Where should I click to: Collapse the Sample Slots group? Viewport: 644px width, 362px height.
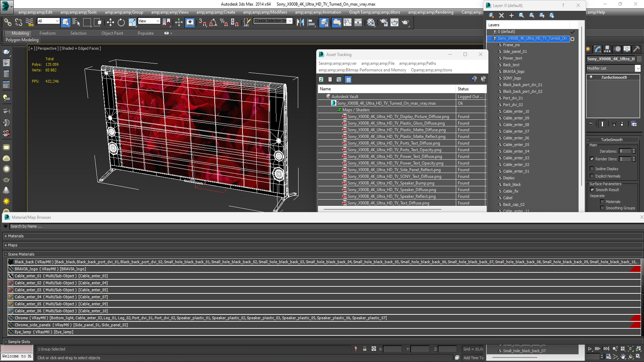6,342
